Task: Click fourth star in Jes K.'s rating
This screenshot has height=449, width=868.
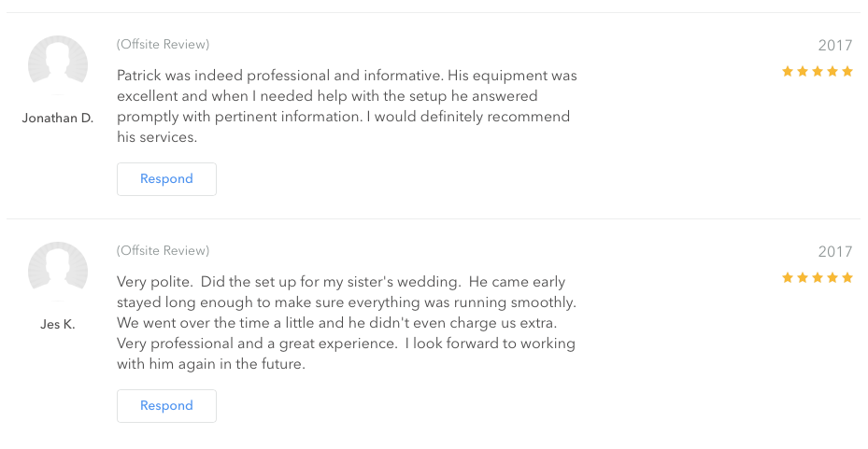Action: pos(832,277)
